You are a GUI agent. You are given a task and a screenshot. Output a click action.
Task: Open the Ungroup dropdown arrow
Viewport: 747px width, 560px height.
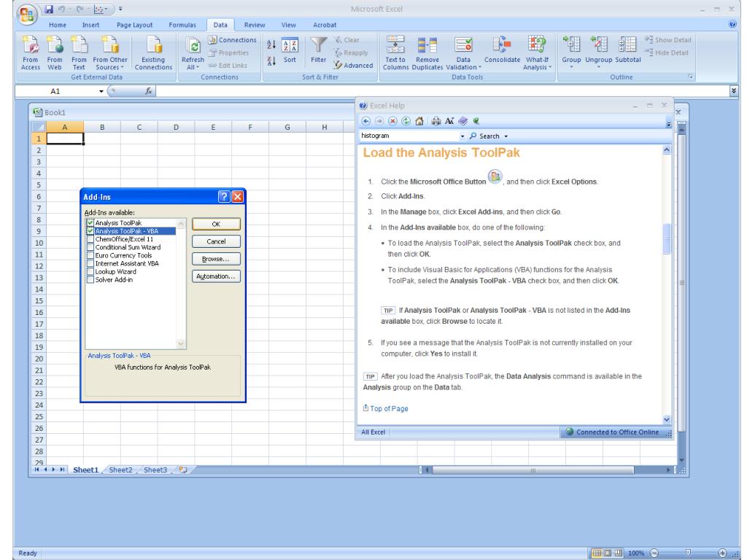(x=598, y=67)
